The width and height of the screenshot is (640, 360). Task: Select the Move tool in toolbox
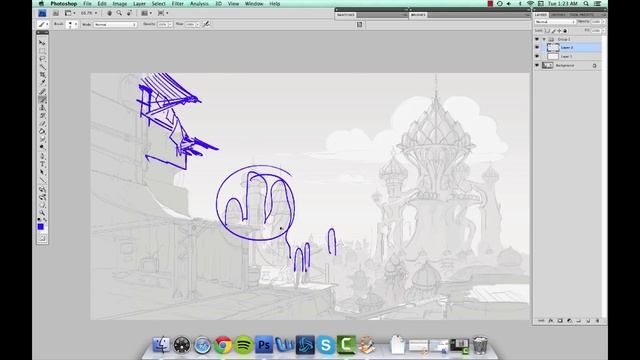click(42, 43)
